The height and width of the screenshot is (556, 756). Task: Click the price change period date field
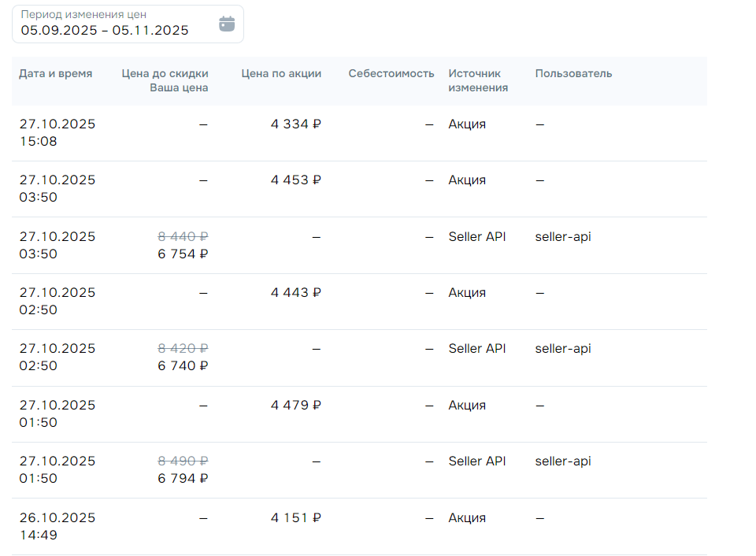(x=105, y=30)
